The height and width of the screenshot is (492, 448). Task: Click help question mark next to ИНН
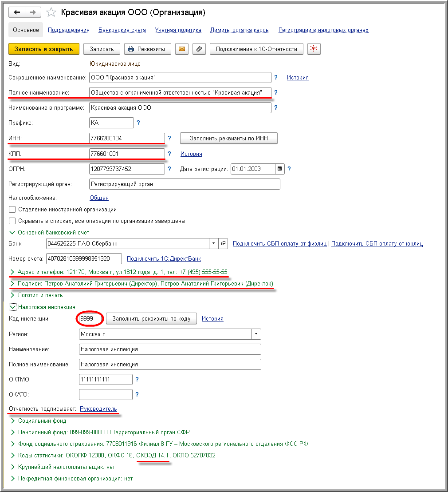pyautogui.click(x=169, y=139)
